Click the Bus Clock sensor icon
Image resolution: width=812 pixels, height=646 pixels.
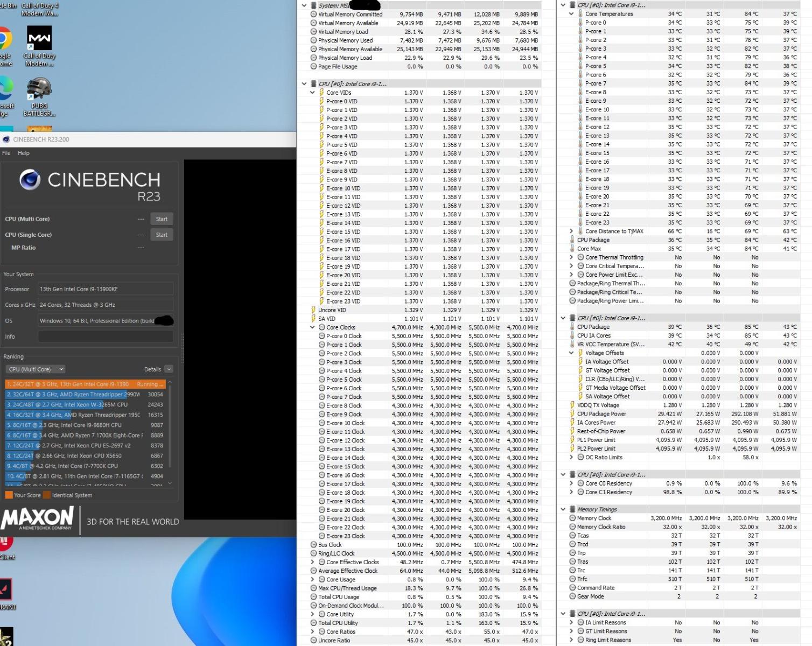click(x=313, y=545)
